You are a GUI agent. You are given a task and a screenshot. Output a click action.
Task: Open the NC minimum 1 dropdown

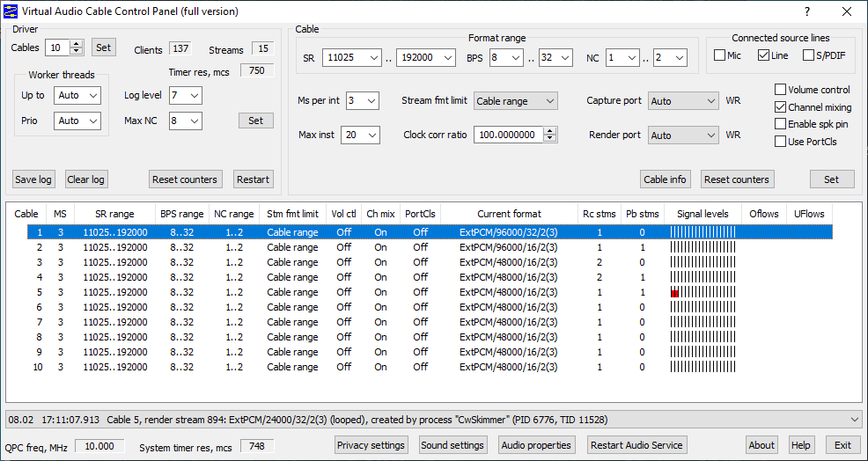pos(622,57)
